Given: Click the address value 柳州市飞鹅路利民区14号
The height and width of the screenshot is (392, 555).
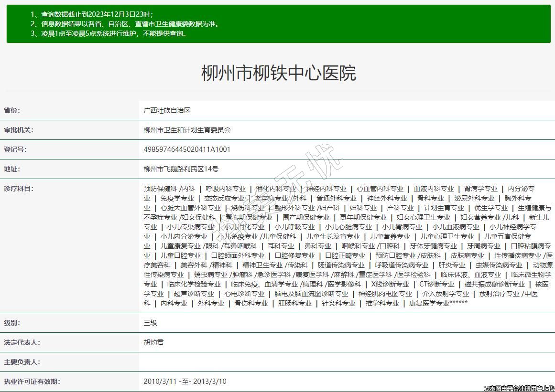Looking at the screenshot, I should [x=181, y=169].
